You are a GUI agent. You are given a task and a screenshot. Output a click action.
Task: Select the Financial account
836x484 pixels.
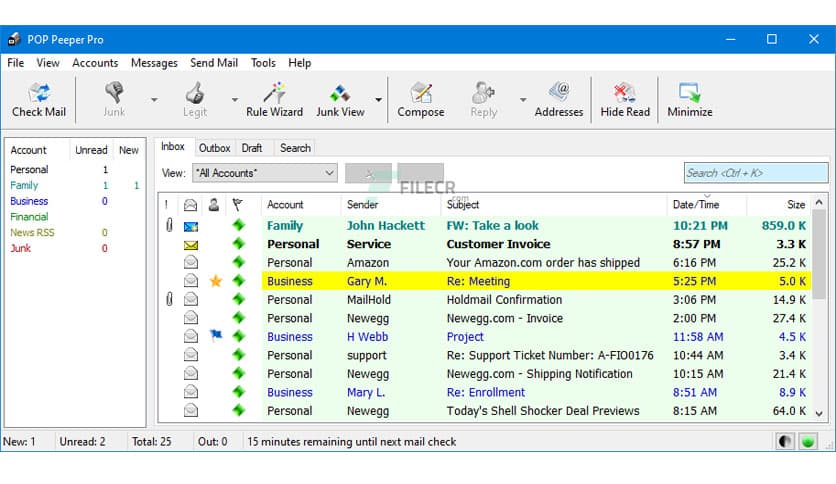29,217
